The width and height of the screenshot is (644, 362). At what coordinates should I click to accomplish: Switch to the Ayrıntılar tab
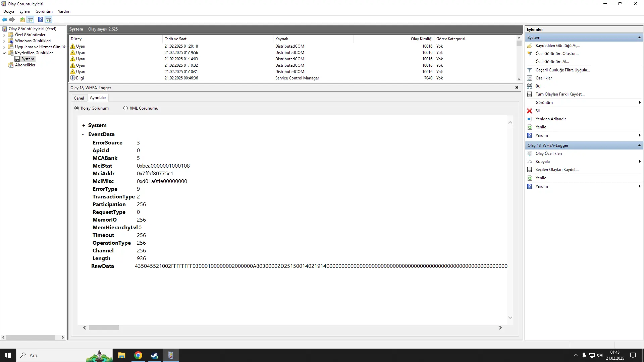tap(98, 98)
